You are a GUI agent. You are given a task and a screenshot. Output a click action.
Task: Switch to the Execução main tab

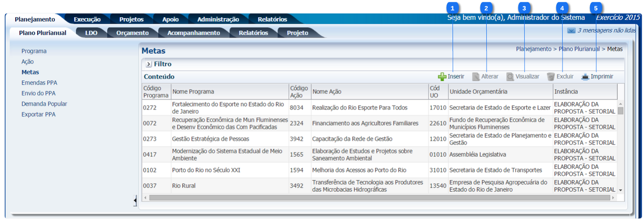[x=87, y=20]
